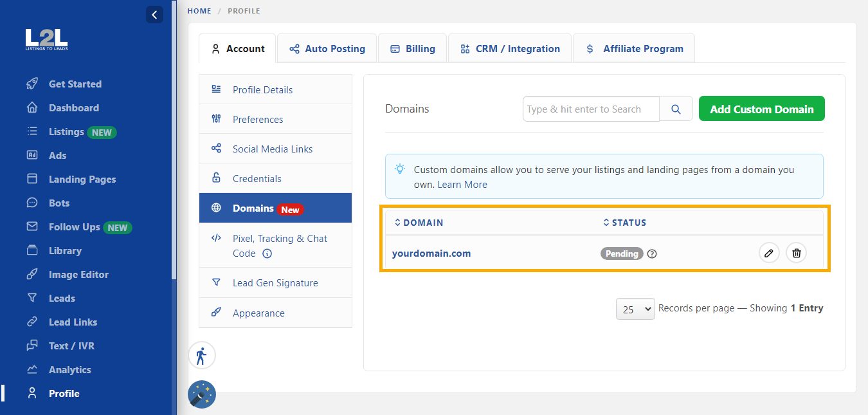Screen dimensions: 868x415
Task: Click the accessibility walking-person icon
Action: 202,355
